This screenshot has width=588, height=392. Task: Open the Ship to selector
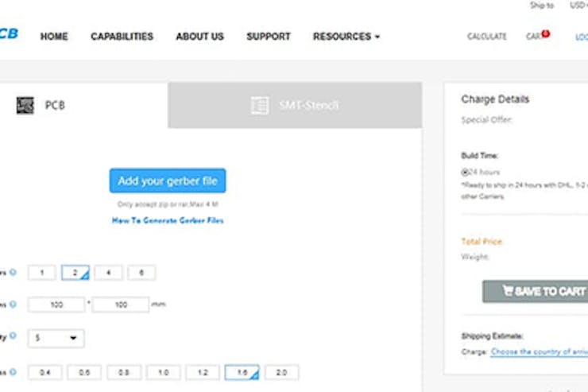tap(541, 6)
